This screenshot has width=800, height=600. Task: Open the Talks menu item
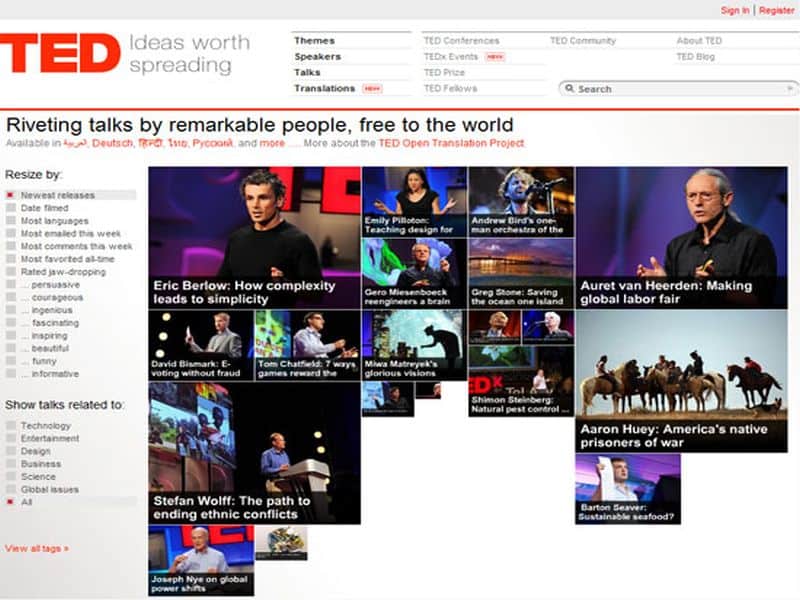point(307,72)
